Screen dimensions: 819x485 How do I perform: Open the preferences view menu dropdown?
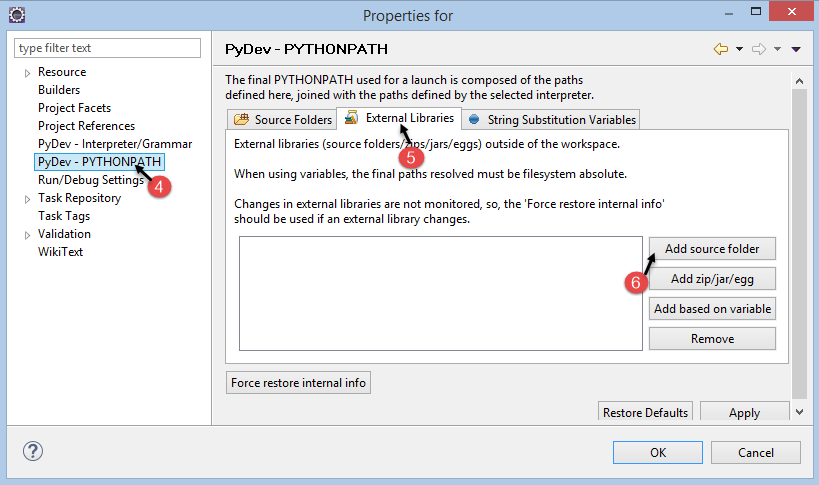pos(796,49)
